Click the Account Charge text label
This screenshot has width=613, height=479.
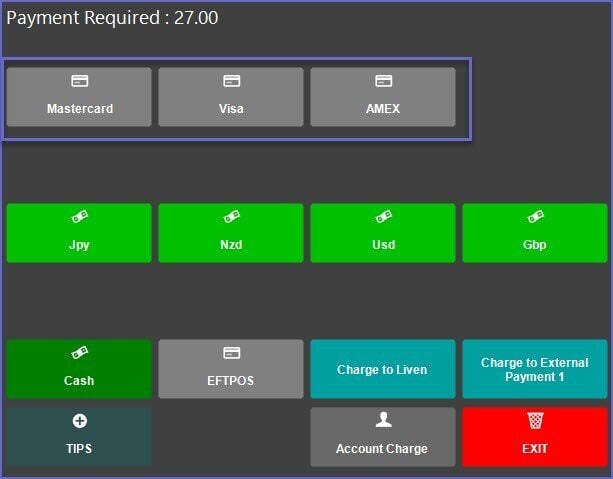tap(383, 449)
